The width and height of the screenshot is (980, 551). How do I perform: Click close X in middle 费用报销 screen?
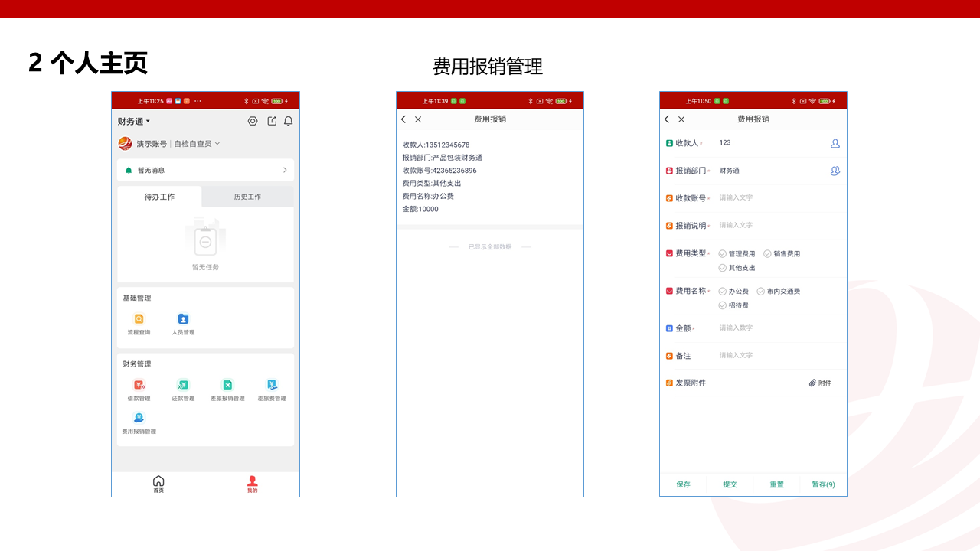click(418, 119)
